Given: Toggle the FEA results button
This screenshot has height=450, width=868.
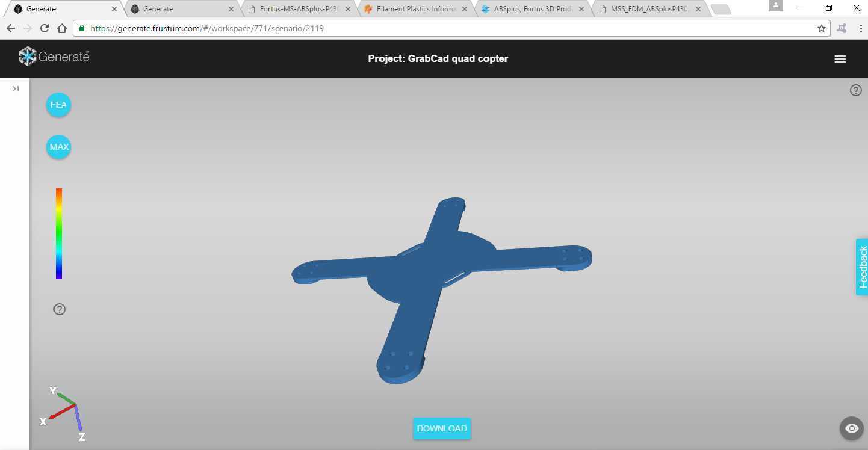Looking at the screenshot, I should (x=58, y=105).
